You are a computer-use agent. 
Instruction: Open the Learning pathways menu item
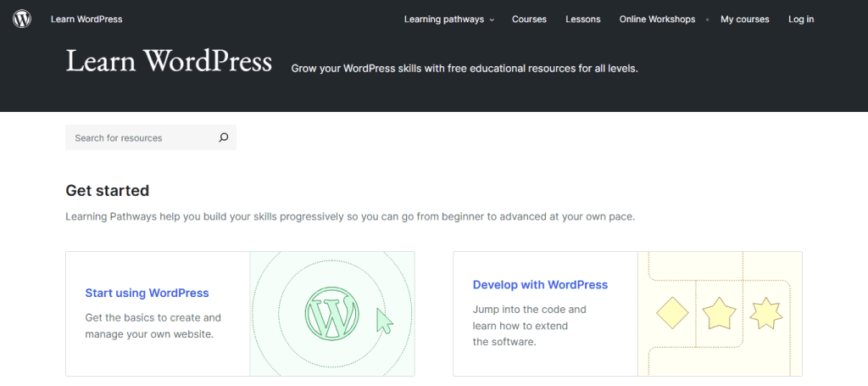tap(444, 20)
